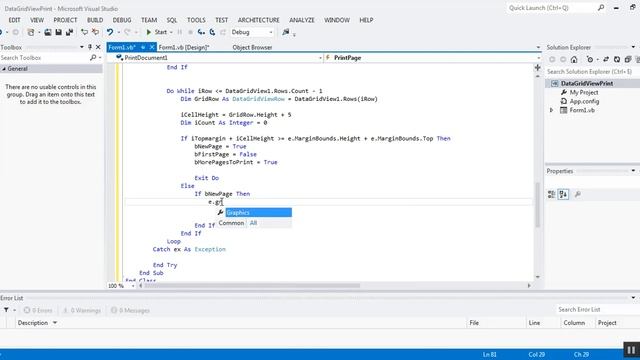
Task: Pin the Form1.vb tab
Action: click(x=143, y=47)
